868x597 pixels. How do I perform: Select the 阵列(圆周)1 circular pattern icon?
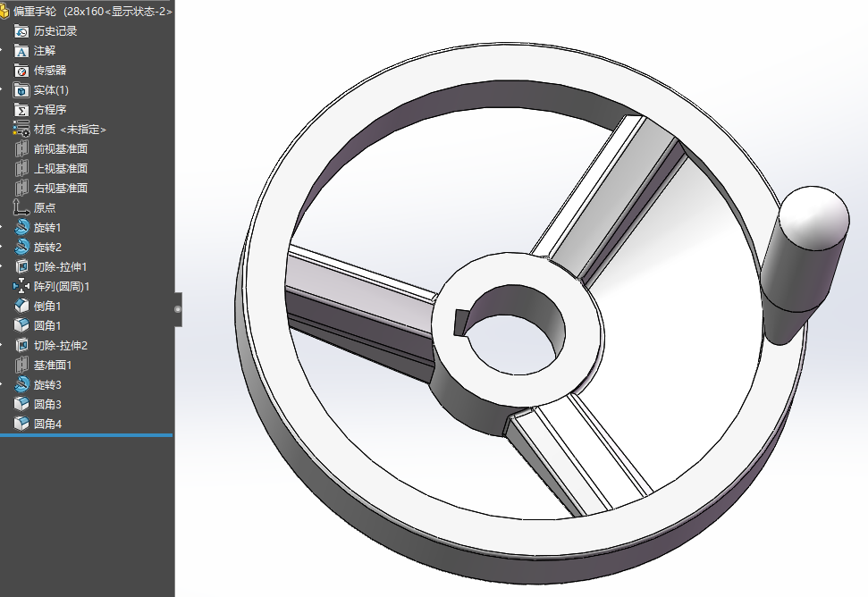pos(21,287)
